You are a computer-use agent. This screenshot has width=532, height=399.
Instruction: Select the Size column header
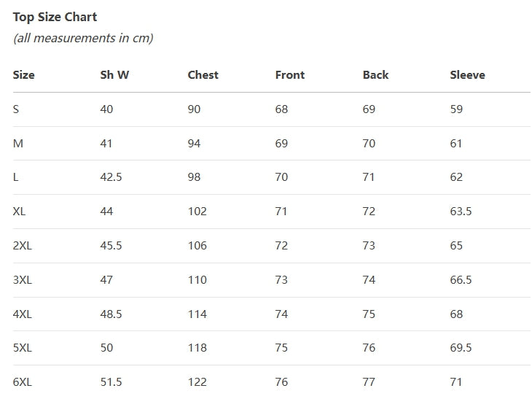click(x=24, y=74)
